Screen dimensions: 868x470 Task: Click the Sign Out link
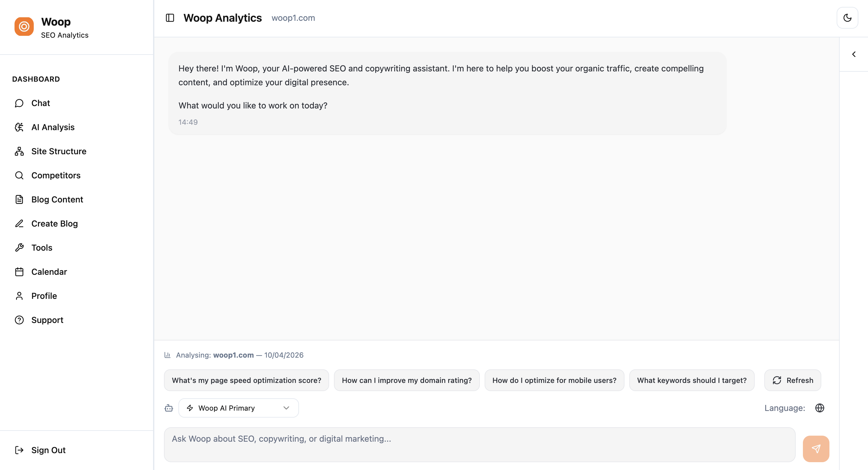[48, 450]
